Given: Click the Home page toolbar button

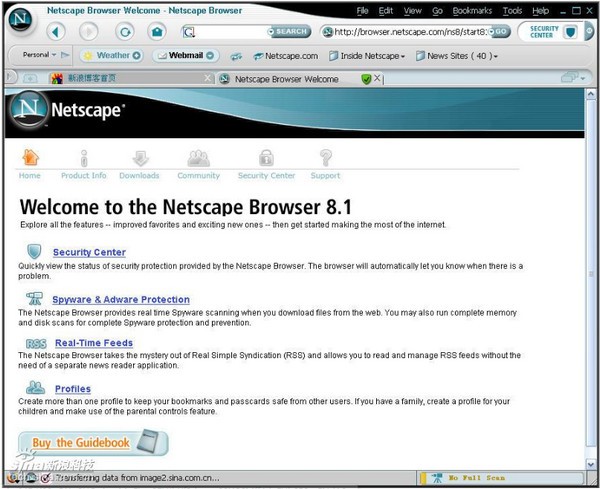Looking at the screenshot, I should coord(157,32).
